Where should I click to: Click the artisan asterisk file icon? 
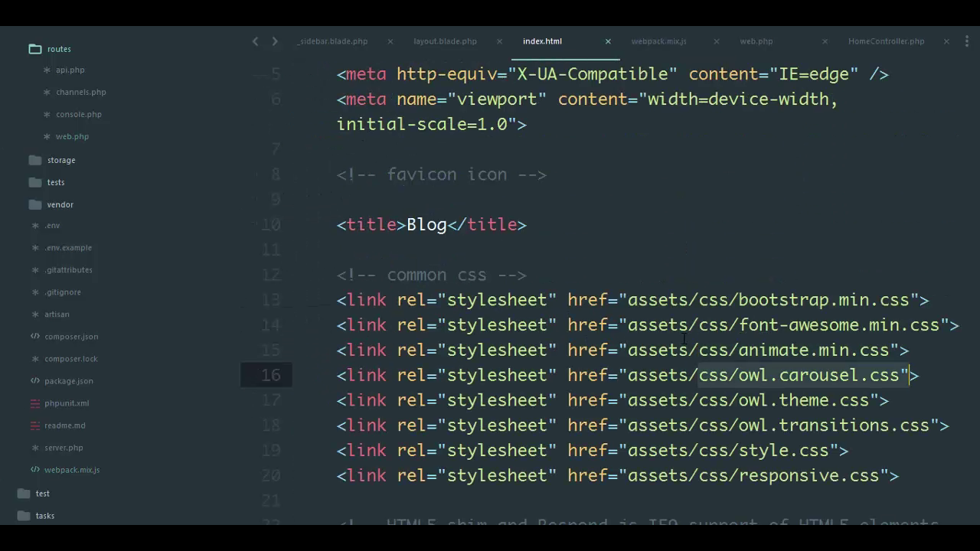[35, 315]
